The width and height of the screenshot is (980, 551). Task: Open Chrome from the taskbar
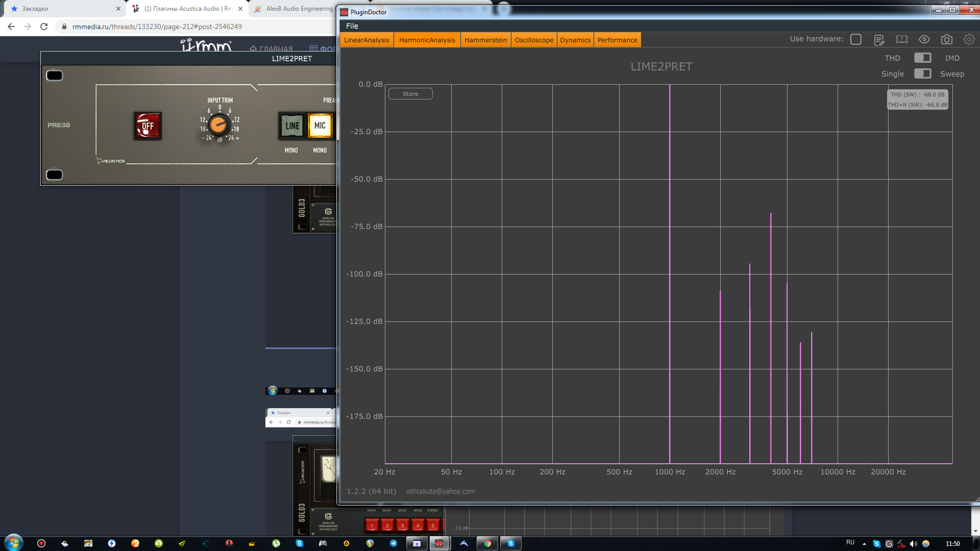(487, 543)
